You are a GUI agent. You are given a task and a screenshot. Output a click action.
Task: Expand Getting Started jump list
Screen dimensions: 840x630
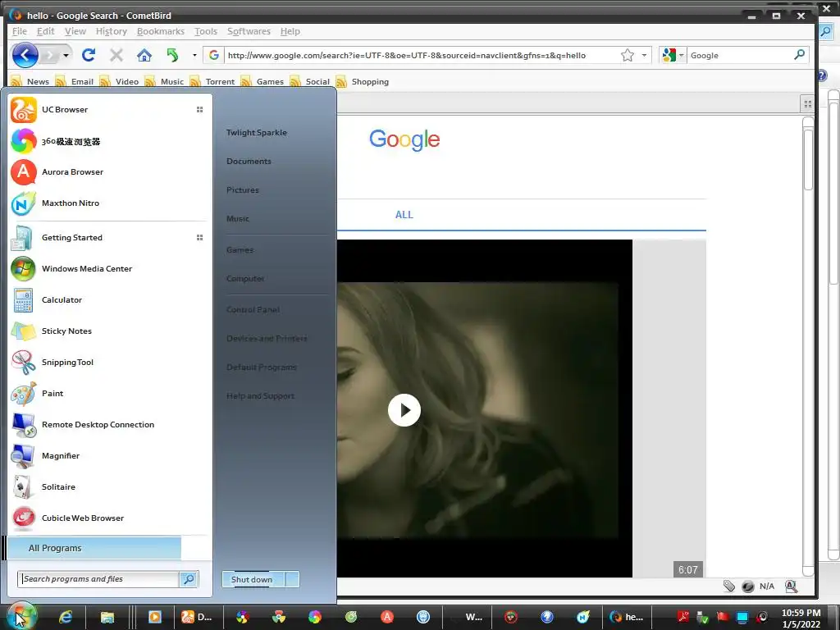[x=200, y=238]
